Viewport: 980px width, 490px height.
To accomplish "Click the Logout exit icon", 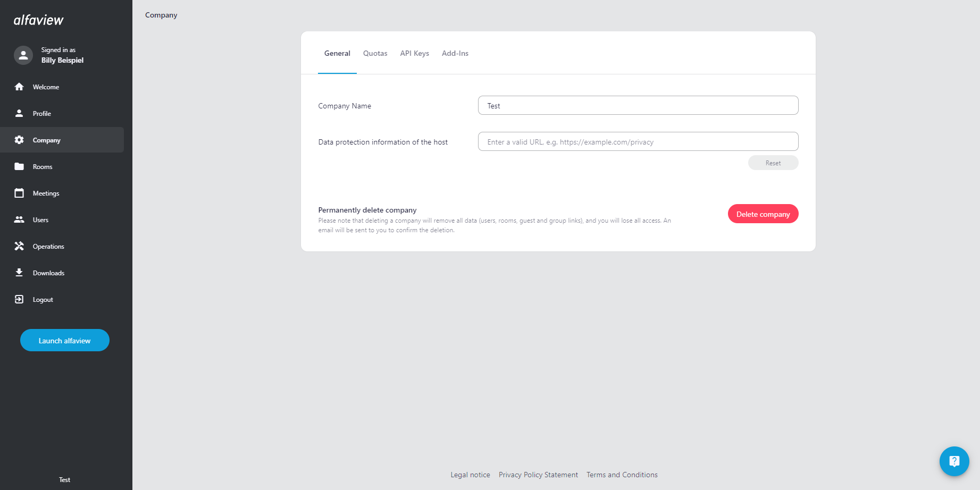I will click(19, 299).
